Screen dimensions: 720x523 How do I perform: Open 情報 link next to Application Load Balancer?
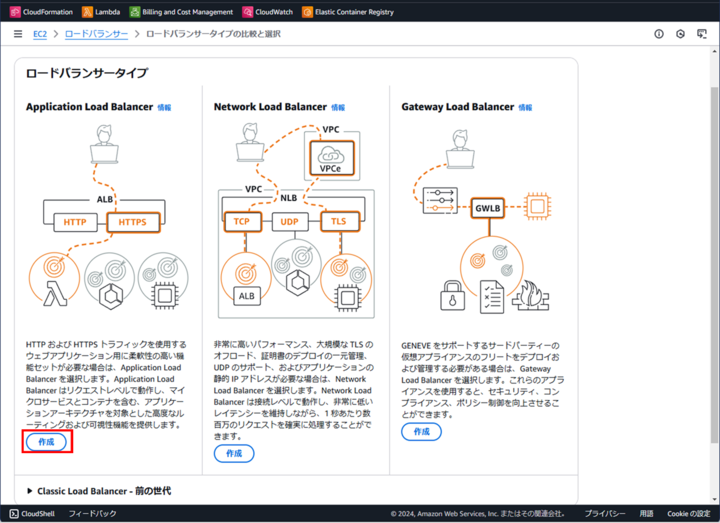(164, 107)
